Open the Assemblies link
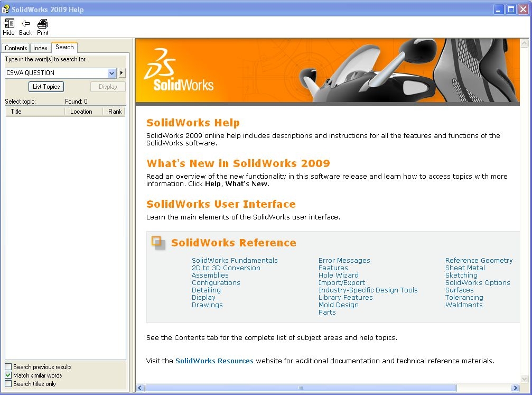532x395 pixels. (x=210, y=275)
